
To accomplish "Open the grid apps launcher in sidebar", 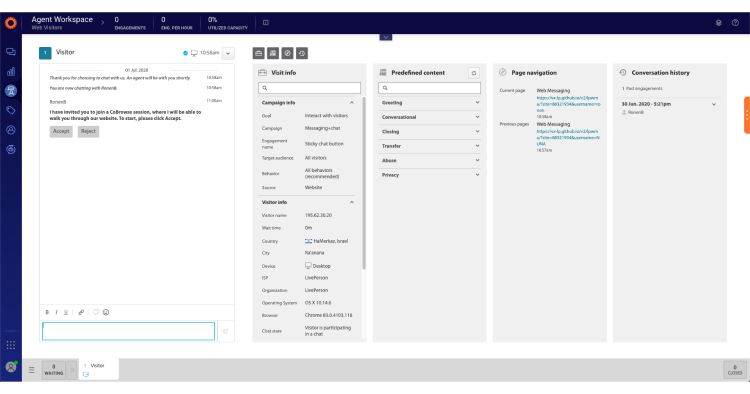I will click(11, 345).
